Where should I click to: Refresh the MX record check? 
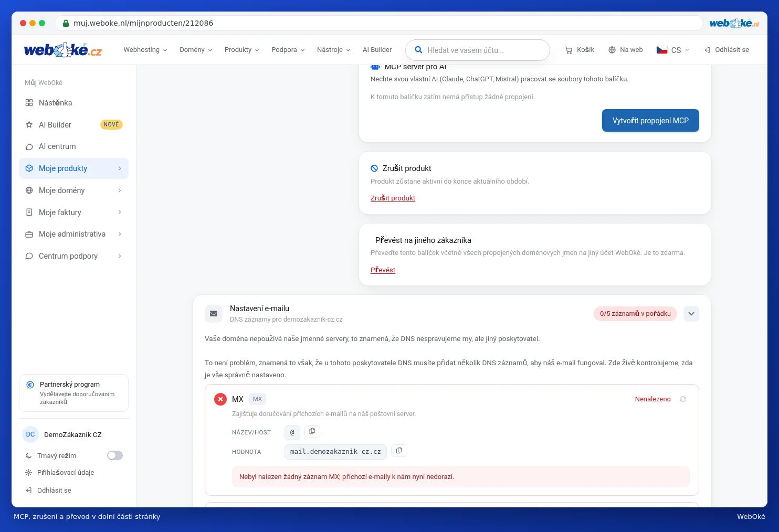coord(683,399)
